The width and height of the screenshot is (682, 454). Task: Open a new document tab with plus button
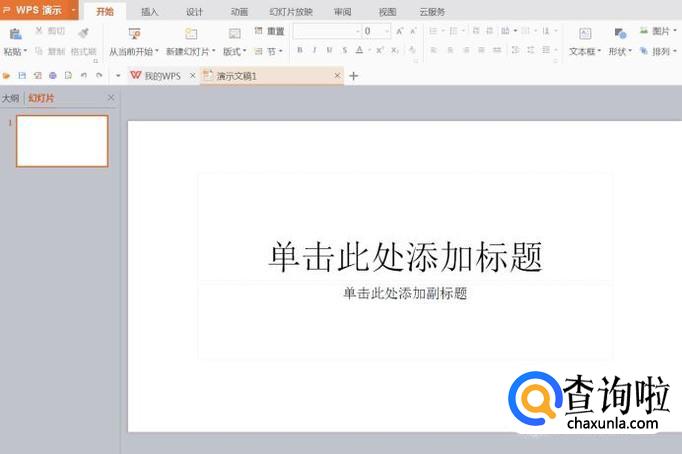pyautogui.click(x=354, y=76)
